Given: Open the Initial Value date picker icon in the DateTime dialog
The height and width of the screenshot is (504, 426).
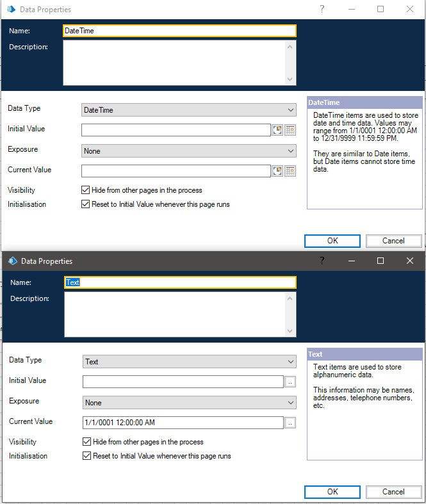Looking at the screenshot, I should coord(277,130).
